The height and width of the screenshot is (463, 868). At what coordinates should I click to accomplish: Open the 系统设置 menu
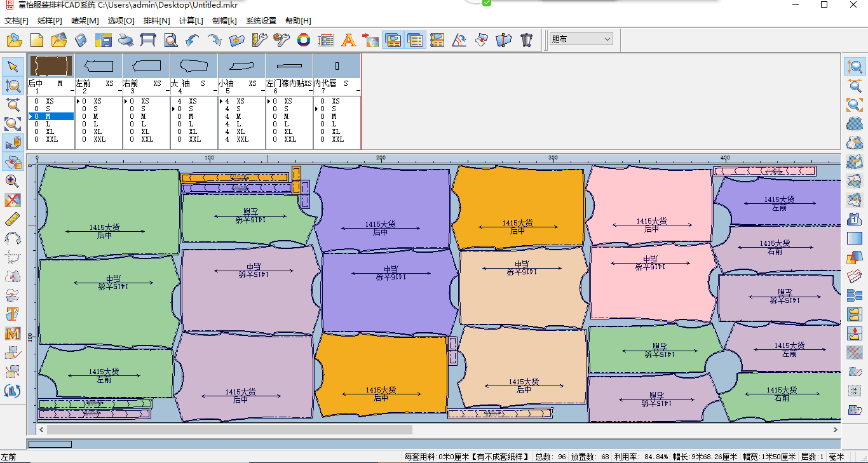(261, 21)
